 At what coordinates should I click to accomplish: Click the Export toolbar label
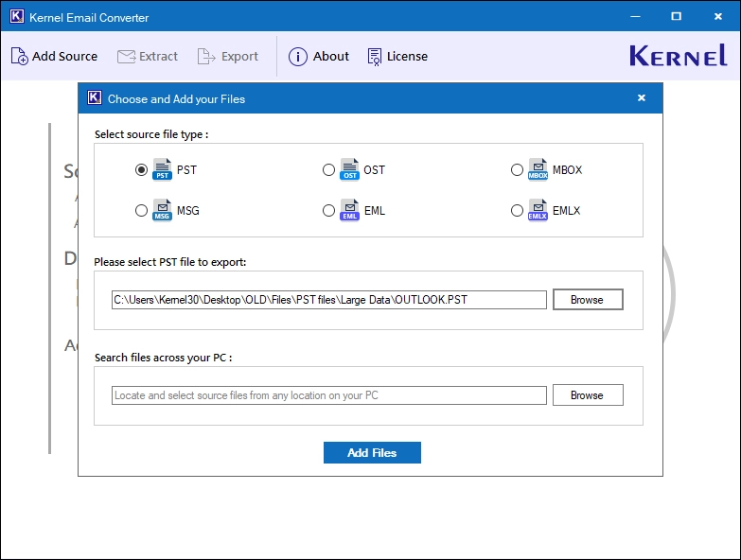click(239, 57)
